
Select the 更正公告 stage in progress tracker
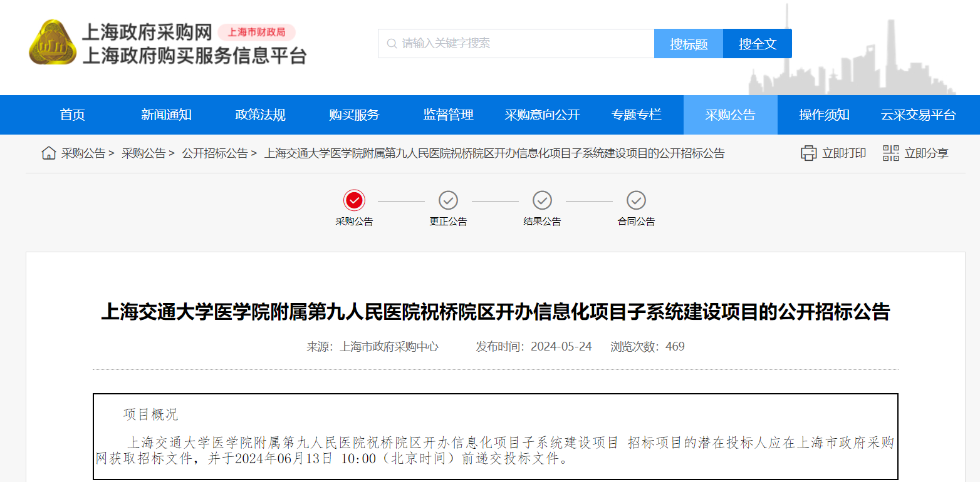click(448, 200)
